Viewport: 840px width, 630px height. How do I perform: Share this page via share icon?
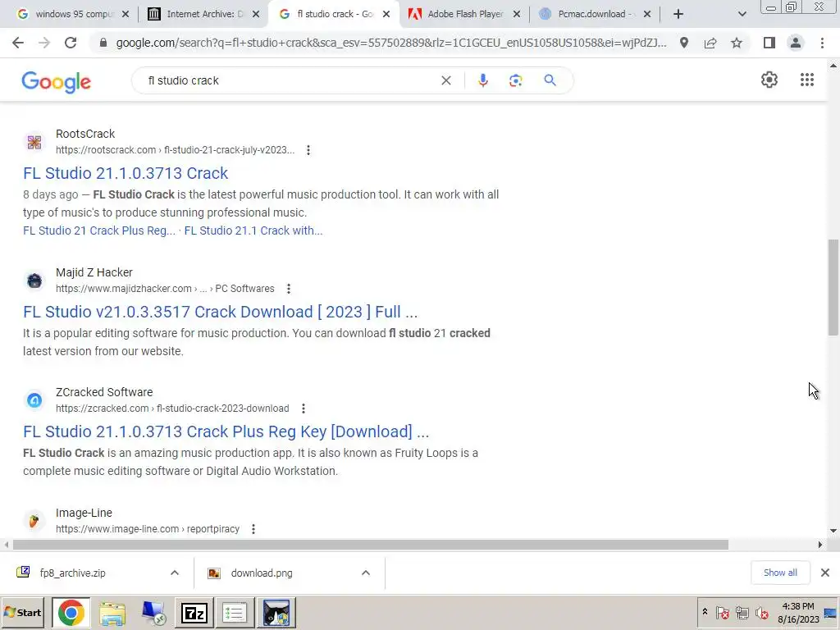coord(710,43)
